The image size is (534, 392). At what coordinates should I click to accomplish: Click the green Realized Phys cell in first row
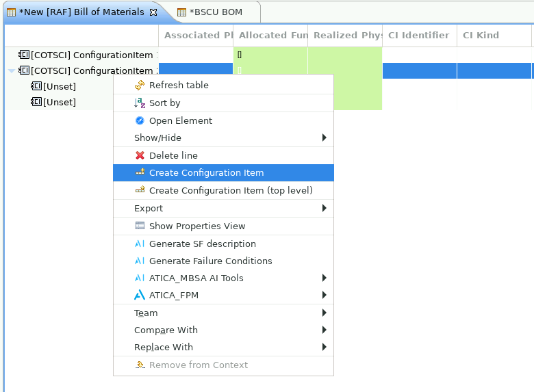[345, 55]
